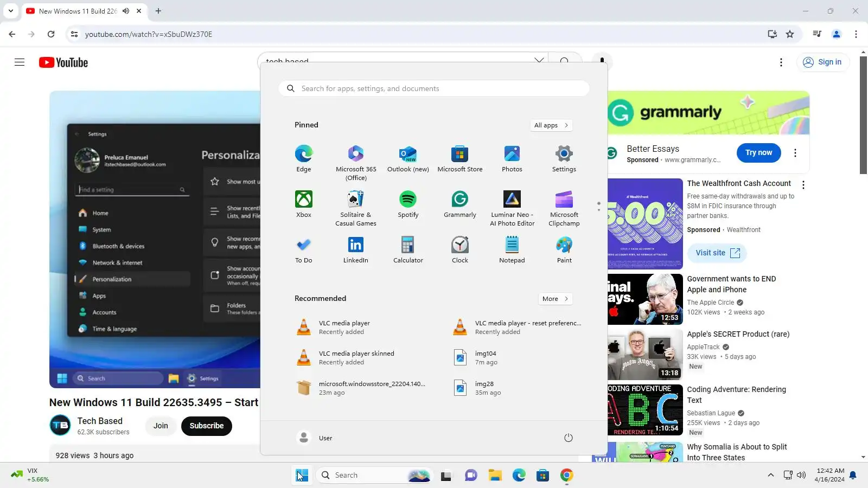Open Chrome three-dot menu
The height and width of the screenshot is (488, 868).
[856, 34]
